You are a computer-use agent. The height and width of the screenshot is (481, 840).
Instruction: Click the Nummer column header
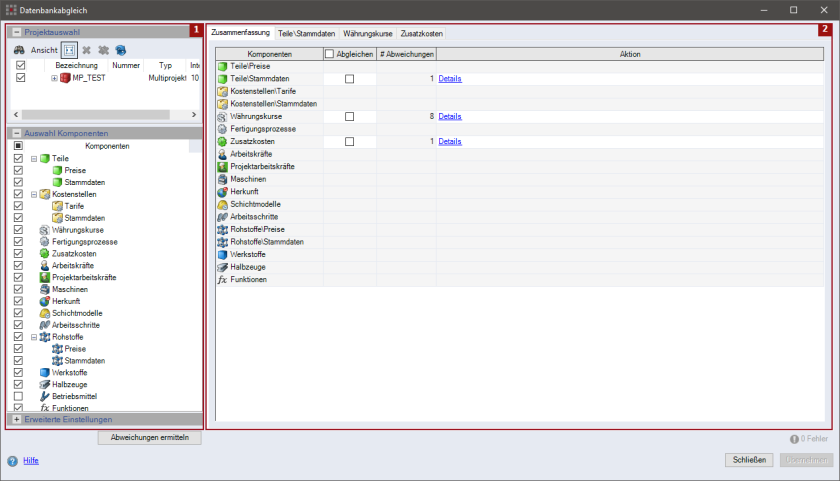[x=126, y=65]
